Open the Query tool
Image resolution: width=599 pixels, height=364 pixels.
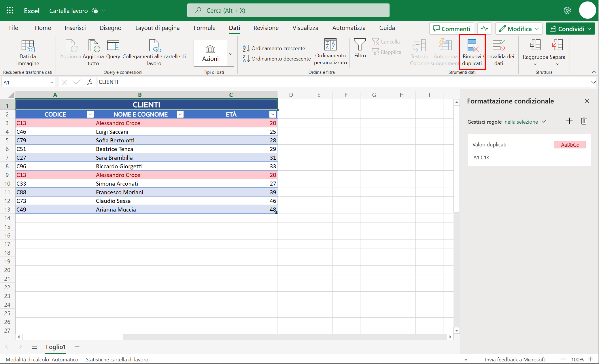[x=113, y=50]
